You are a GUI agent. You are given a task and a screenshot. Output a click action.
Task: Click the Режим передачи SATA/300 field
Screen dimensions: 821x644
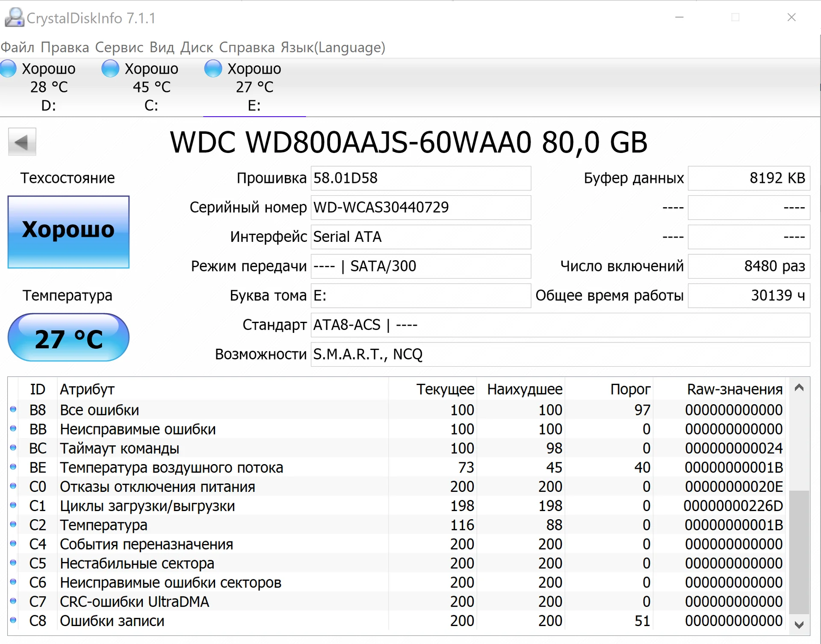[x=421, y=266]
